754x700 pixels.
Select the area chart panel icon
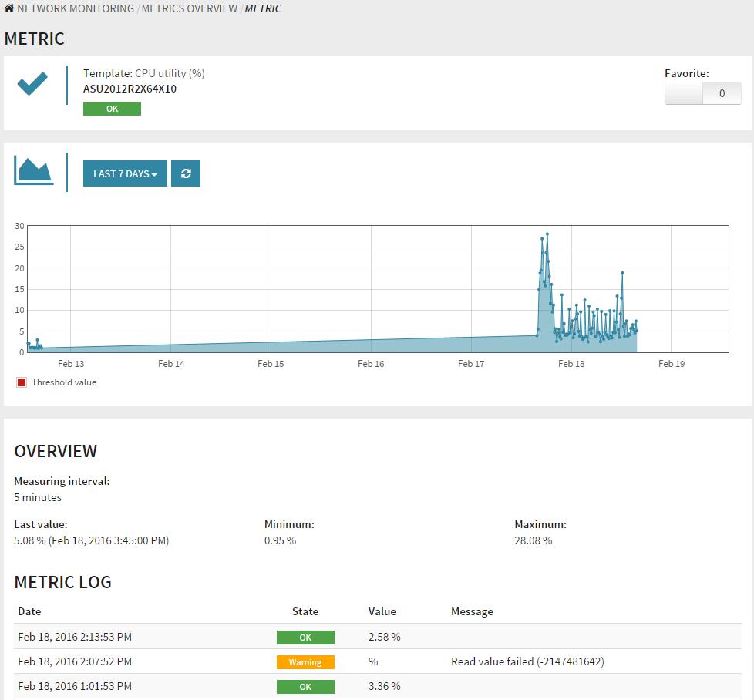point(33,170)
